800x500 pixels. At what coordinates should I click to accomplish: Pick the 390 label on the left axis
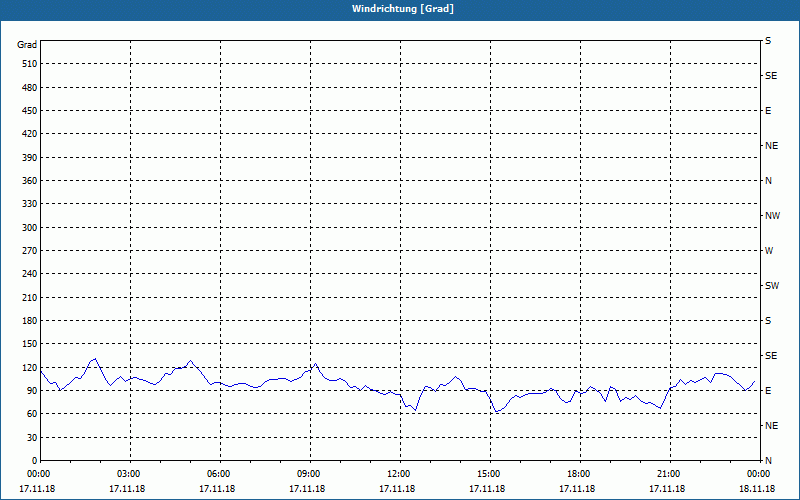tap(30, 157)
